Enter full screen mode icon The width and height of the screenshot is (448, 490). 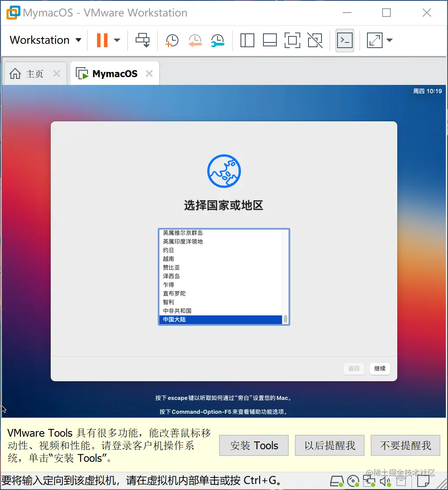coord(292,40)
